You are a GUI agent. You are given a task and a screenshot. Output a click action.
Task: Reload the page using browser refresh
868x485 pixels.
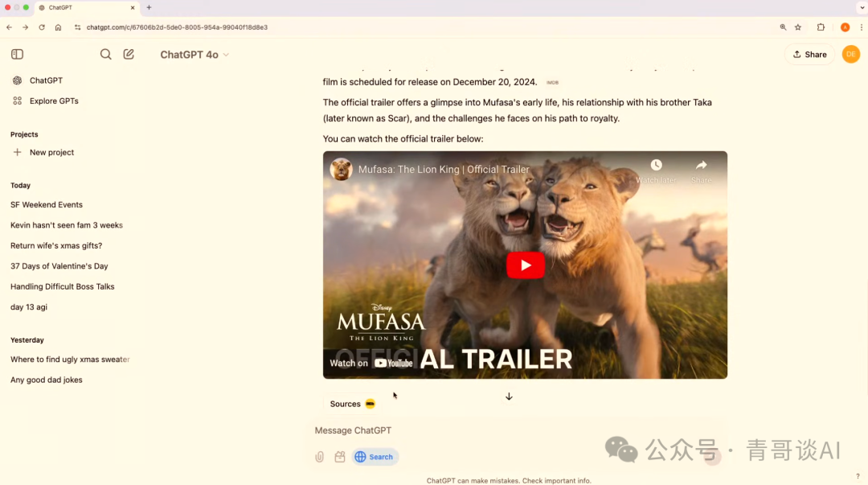[x=42, y=27]
